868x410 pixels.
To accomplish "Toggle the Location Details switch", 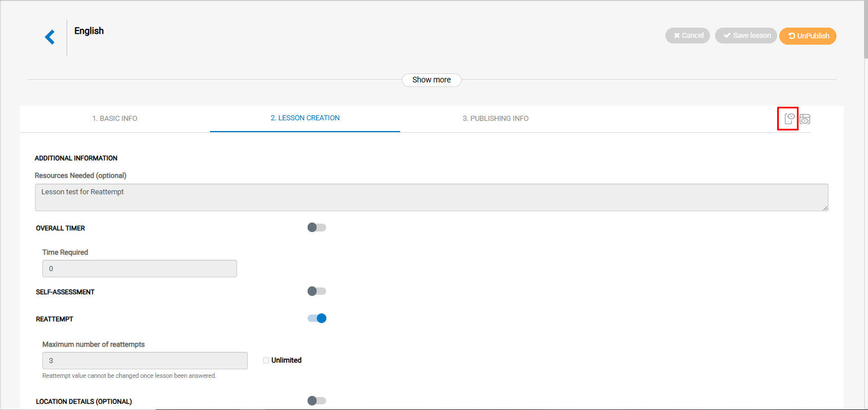I will (317, 401).
